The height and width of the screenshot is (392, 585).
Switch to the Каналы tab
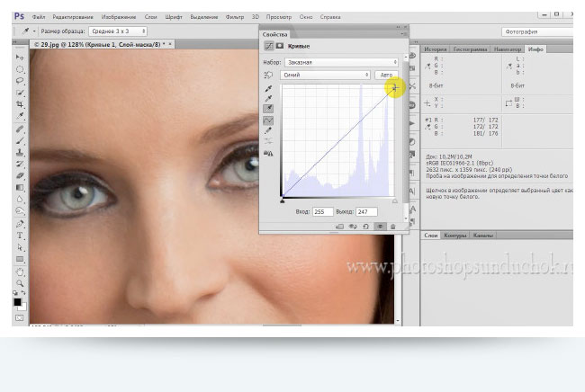[x=482, y=236]
